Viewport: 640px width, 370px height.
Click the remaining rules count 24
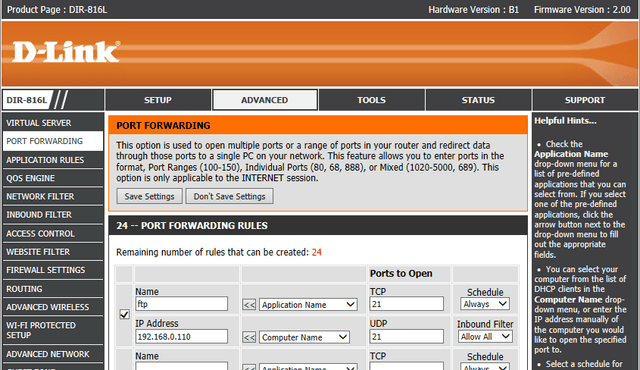pyautogui.click(x=317, y=252)
